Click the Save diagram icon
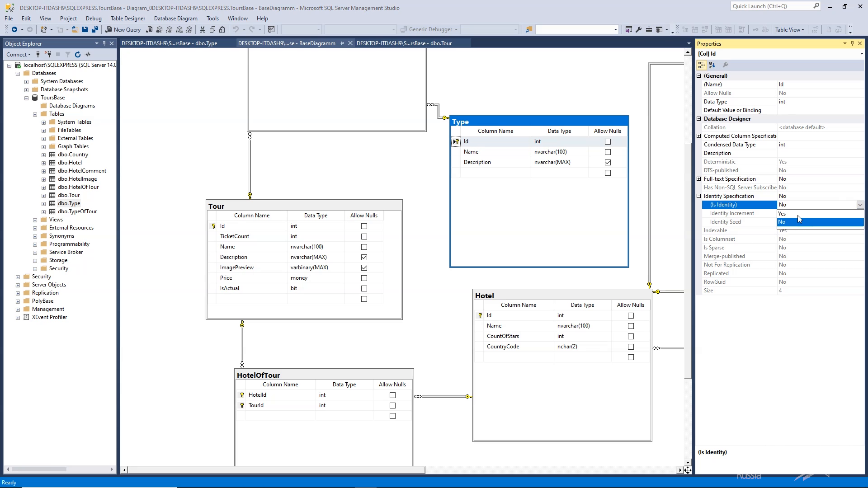Screen dimensions: 868x488 tap(84, 29)
